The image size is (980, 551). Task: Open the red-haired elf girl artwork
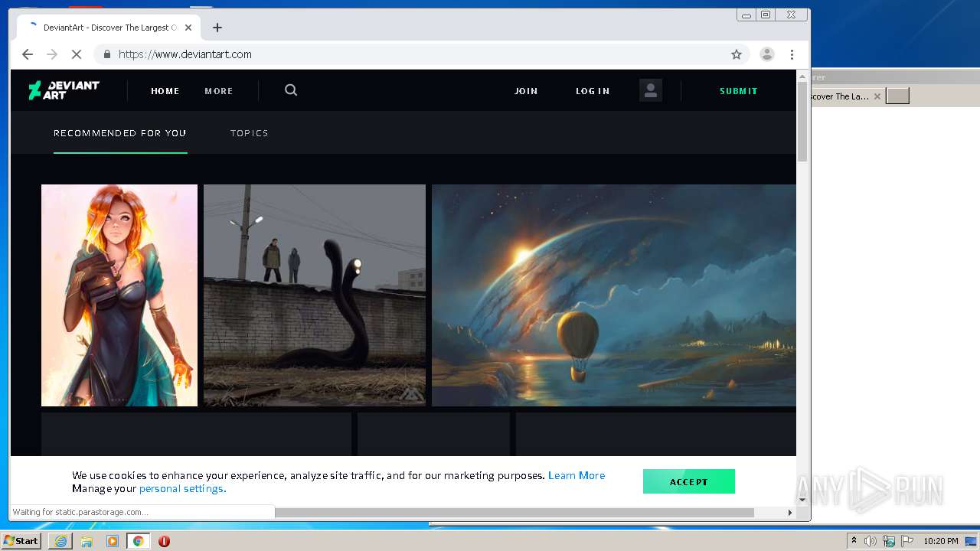119,295
